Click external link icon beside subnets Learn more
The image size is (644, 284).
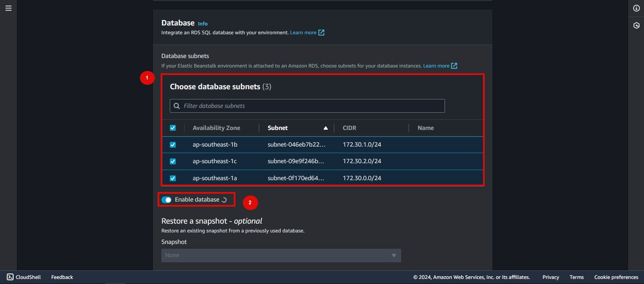point(454,66)
